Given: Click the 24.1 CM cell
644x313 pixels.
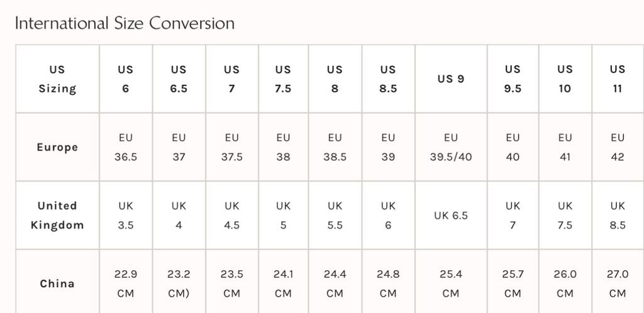Looking at the screenshot, I should tap(284, 283).
